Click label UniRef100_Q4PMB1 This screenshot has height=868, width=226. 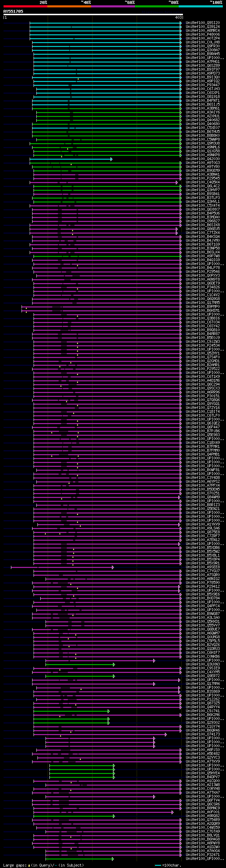pos(203,454)
